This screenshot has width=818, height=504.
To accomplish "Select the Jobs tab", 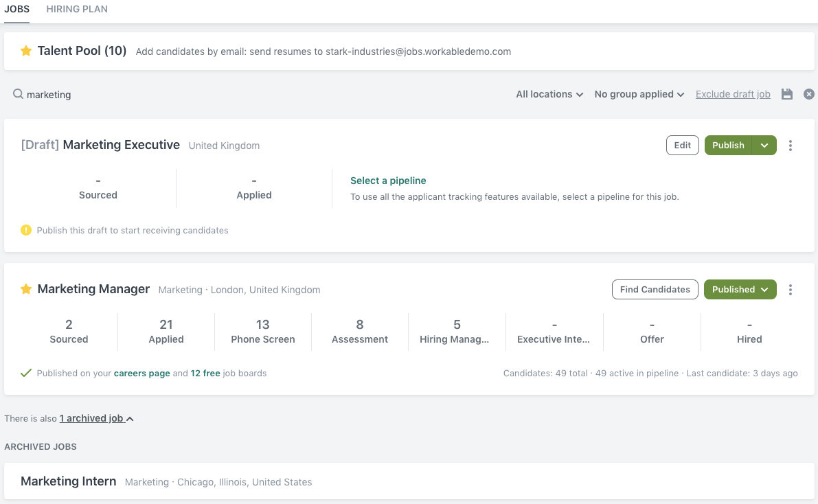I will [16, 9].
